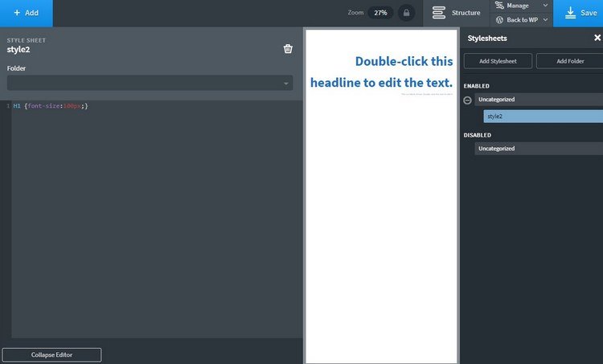The height and width of the screenshot is (364, 603).
Task: Close the Stylesheets panel
Action: tap(597, 38)
